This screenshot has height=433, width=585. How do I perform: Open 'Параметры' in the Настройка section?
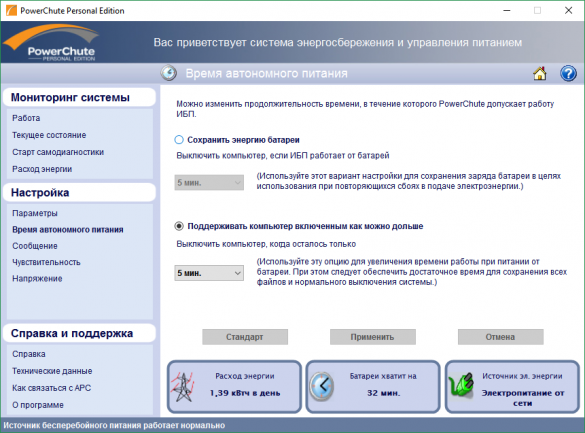click(35, 213)
